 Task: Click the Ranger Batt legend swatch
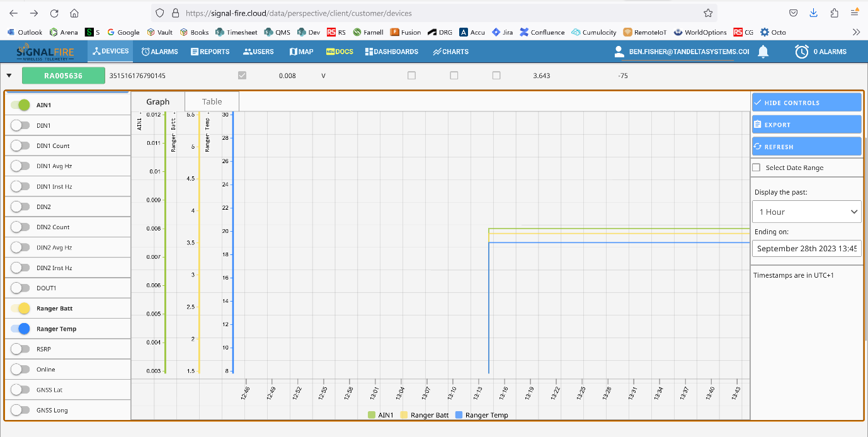[x=404, y=415]
